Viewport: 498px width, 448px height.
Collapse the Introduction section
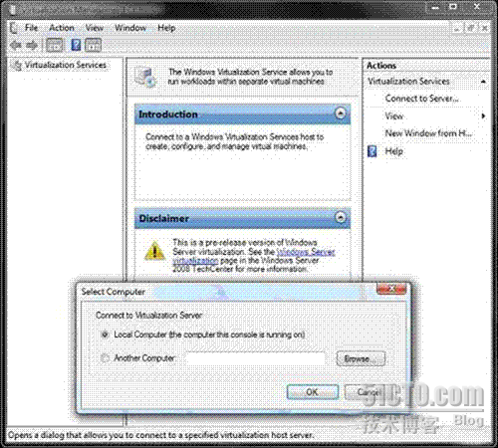click(x=340, y=113)
